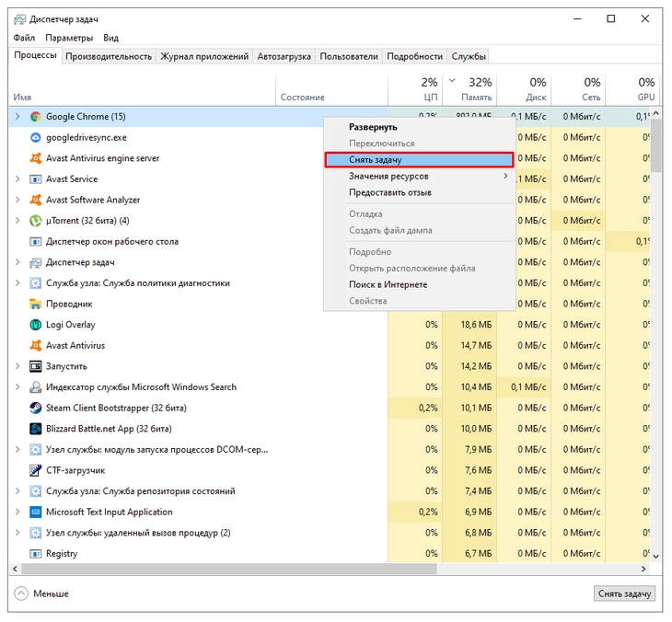Expand Служба политики диагностики group
The width and height of the screenshot is (672, 622).
17,283
